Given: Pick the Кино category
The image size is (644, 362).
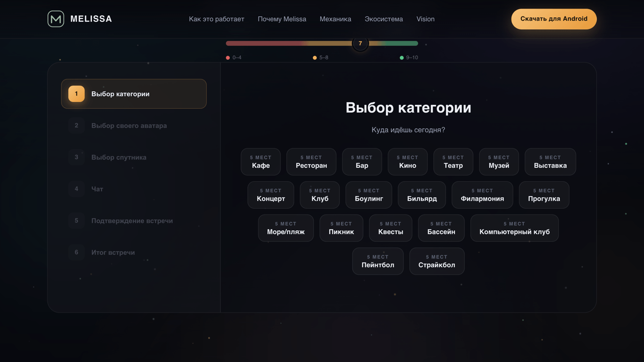Looking at the screenshot, I should click(408, 162).
